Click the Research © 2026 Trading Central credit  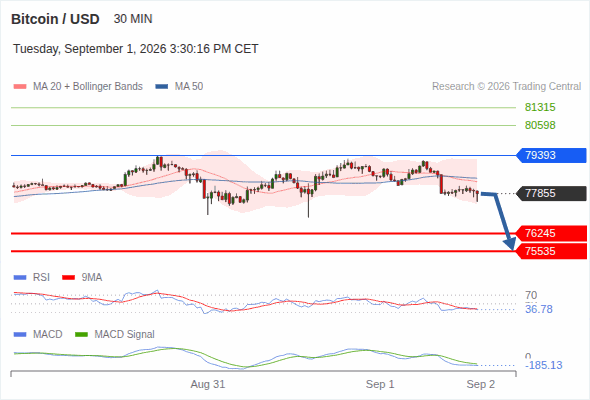[506, 87]
